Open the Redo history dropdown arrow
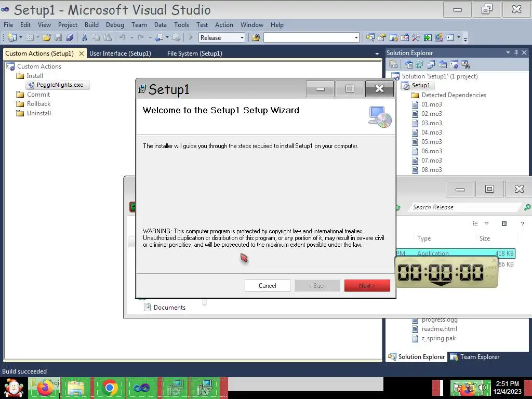The width and height of the screenshot is (532, 399). click(150, 37)
